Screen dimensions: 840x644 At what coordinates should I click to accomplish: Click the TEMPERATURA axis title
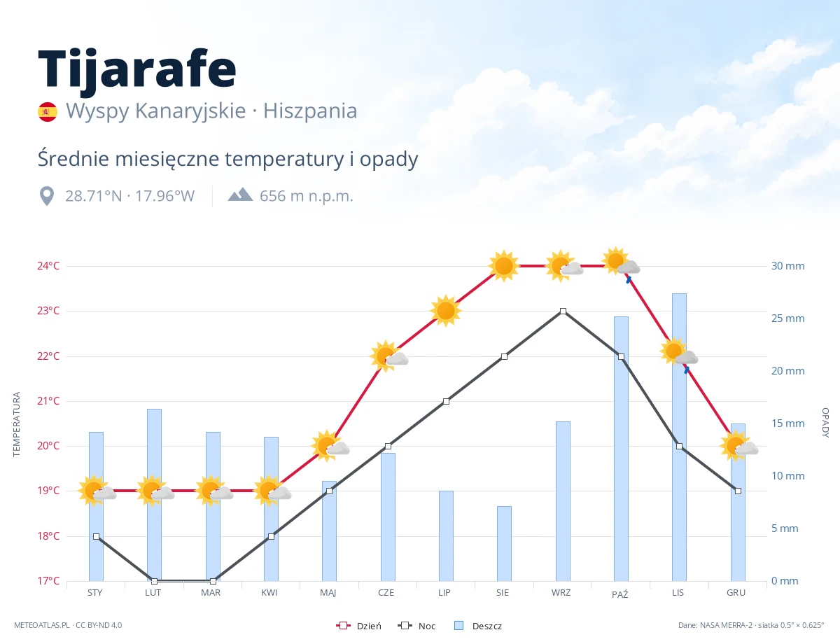click(17, 424)
